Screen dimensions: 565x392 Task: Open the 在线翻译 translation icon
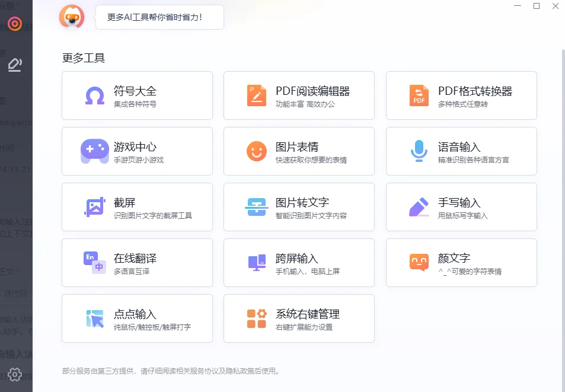click(95, 263)
